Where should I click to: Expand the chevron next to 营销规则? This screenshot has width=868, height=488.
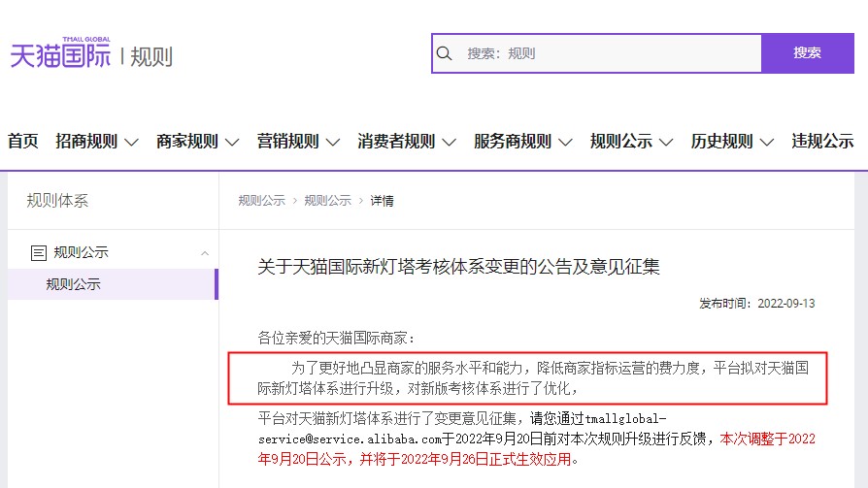coord(333,143)
